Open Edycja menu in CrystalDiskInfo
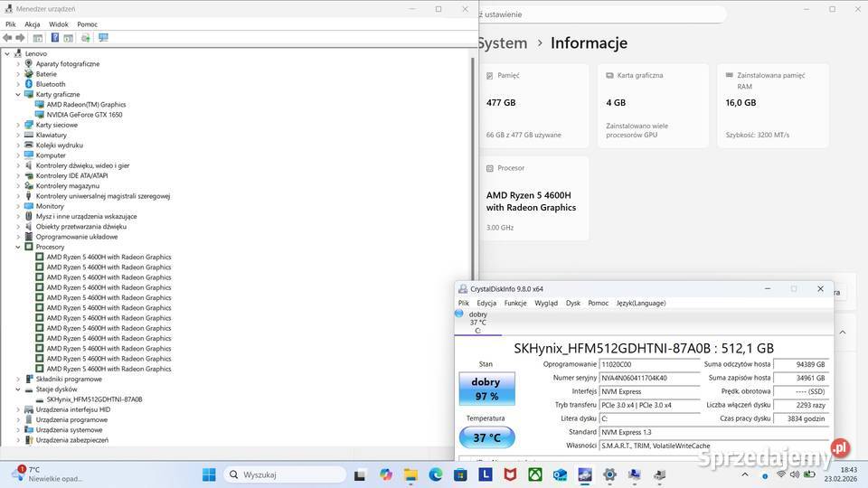The image size is (868, 488). tap(486, 304)
